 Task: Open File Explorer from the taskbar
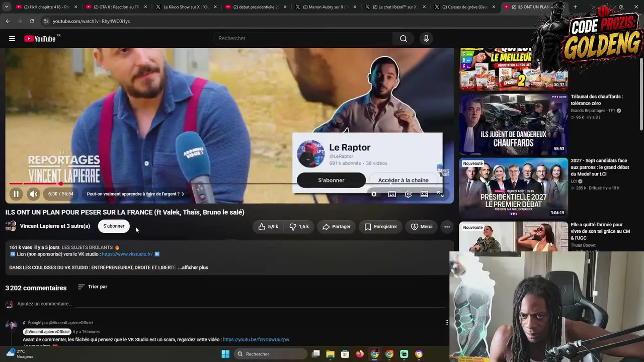tap(330, 354)
